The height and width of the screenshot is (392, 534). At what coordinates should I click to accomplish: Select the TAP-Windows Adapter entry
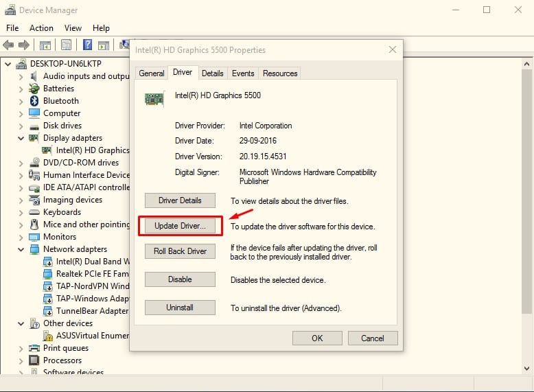(x=86, y=299)
